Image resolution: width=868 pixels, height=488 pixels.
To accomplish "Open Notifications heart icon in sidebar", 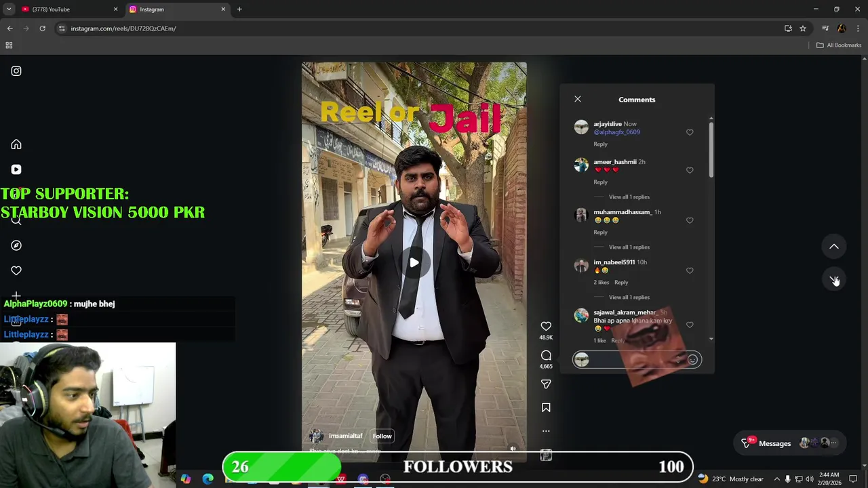I will [x=16, y=270].
